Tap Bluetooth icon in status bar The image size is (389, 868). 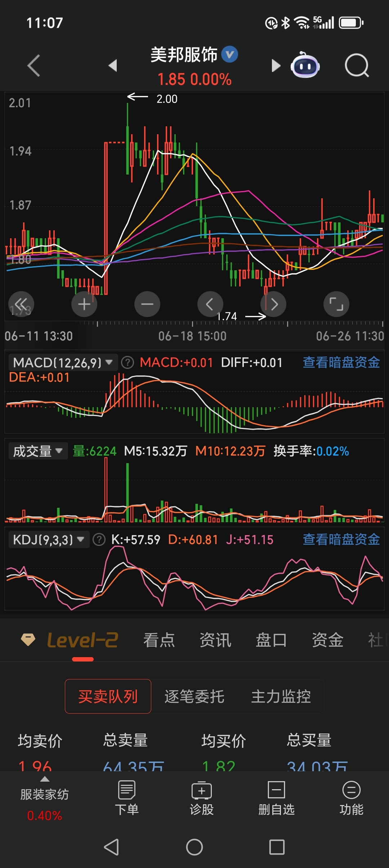(x=286, y=23)
